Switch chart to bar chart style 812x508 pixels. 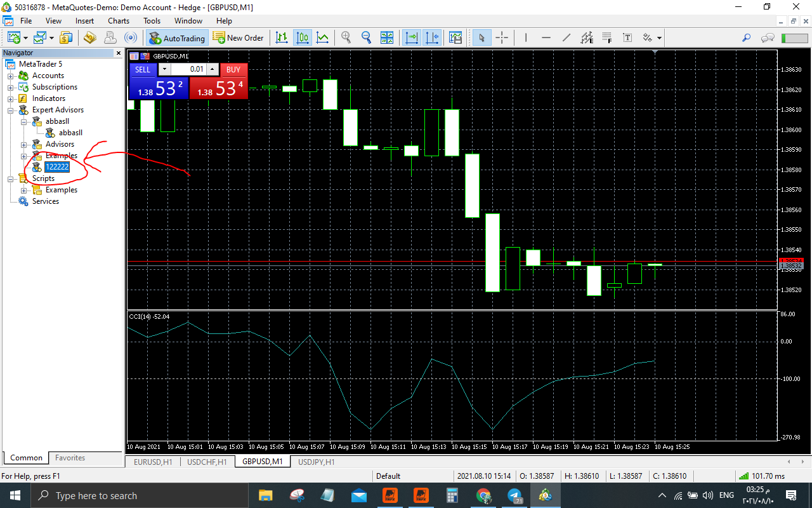pos(282,38)
